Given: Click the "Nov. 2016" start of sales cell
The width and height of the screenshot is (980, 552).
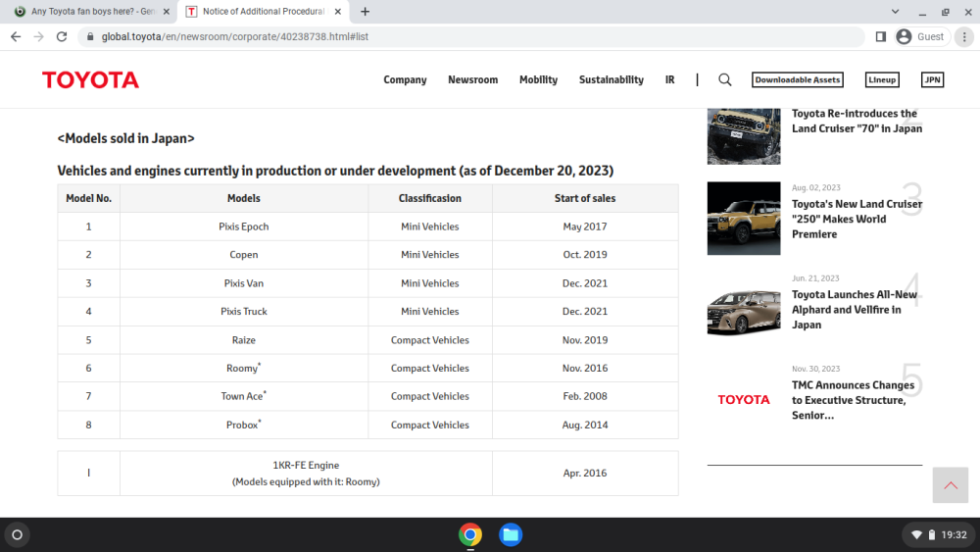Looking at the screenshot, I should [x=585, y=369].
